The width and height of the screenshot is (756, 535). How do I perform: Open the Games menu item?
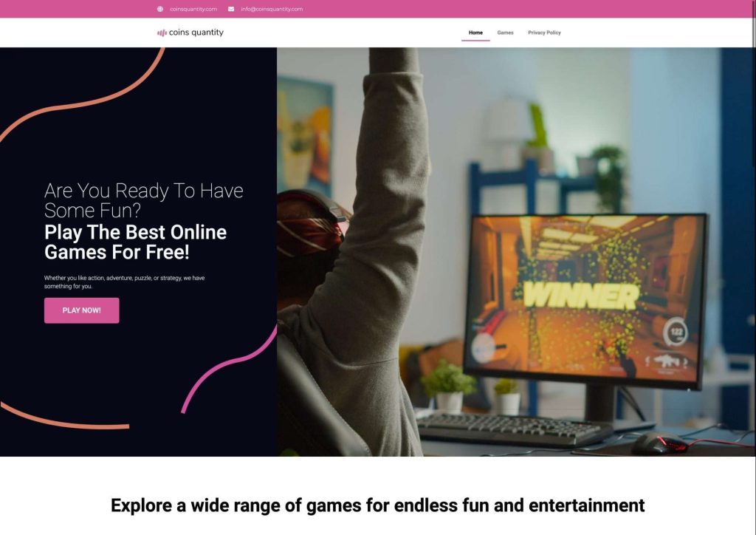click(505, 33)
